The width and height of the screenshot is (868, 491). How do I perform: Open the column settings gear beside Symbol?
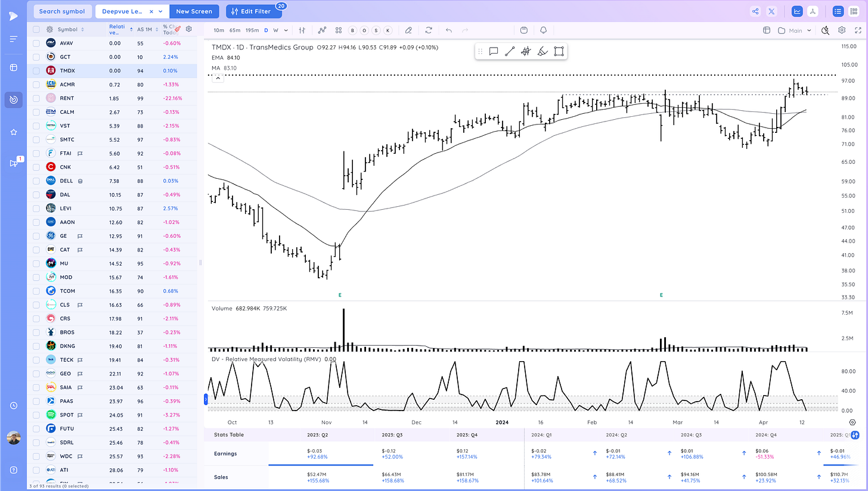pos(49,29)
